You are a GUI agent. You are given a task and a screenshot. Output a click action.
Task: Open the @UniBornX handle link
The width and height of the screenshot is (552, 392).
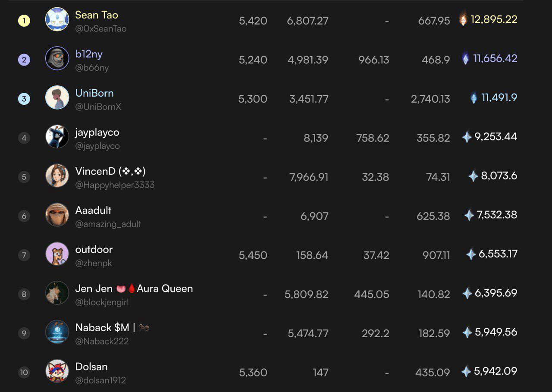tap(98, 107)
